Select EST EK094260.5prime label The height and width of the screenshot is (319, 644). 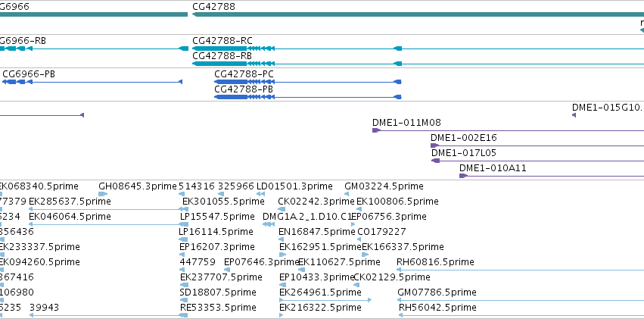point(39,262)
